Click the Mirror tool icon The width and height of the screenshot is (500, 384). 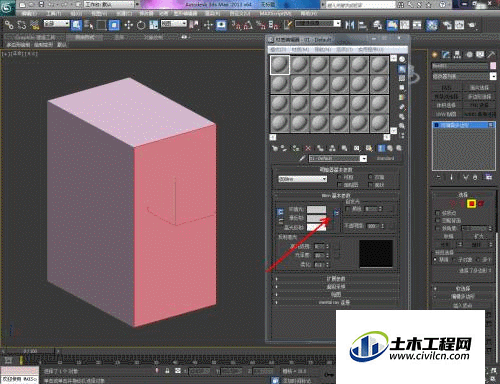(350, 25)
